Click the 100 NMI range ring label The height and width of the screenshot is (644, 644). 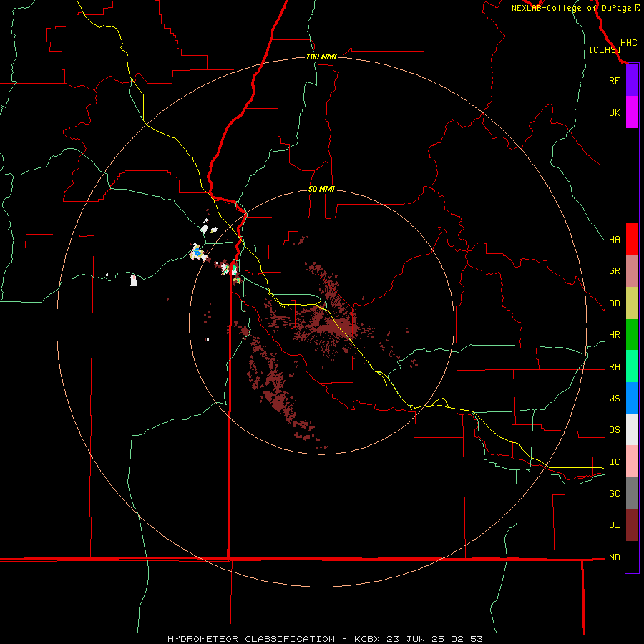click(x=321, y=57)
